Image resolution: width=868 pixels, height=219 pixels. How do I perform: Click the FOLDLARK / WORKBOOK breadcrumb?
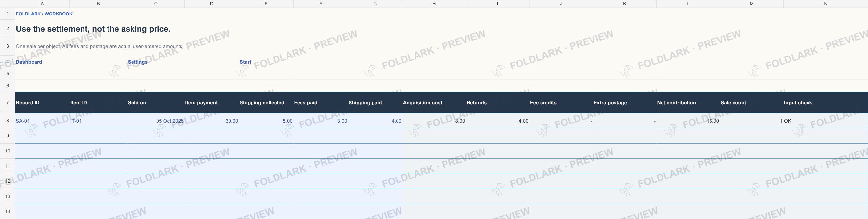tap(44, 14)
